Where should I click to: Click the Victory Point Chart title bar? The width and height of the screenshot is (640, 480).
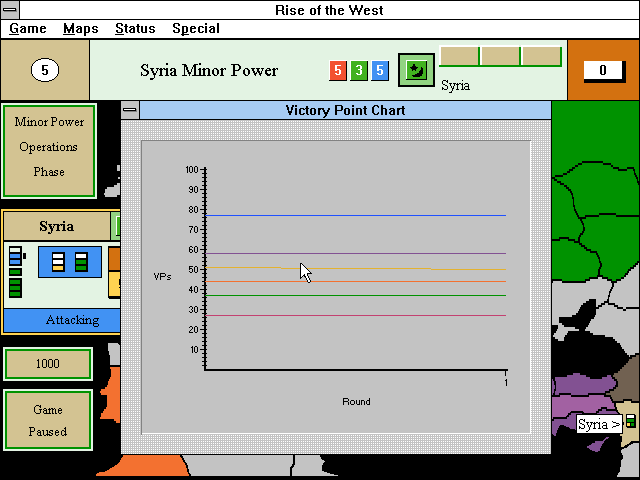coord(345,110)
